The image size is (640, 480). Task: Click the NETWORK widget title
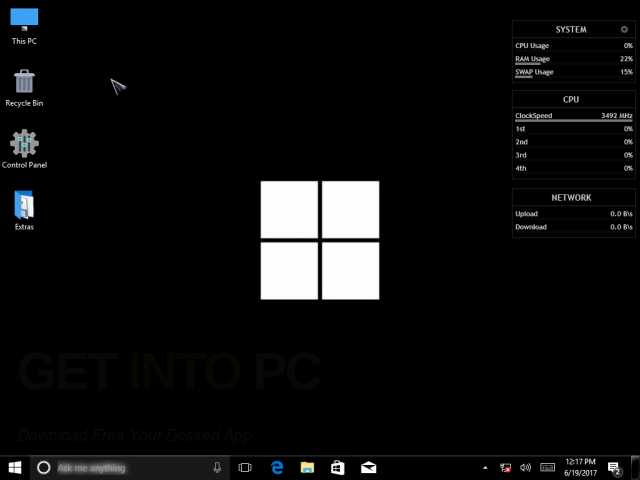point(571,198)
